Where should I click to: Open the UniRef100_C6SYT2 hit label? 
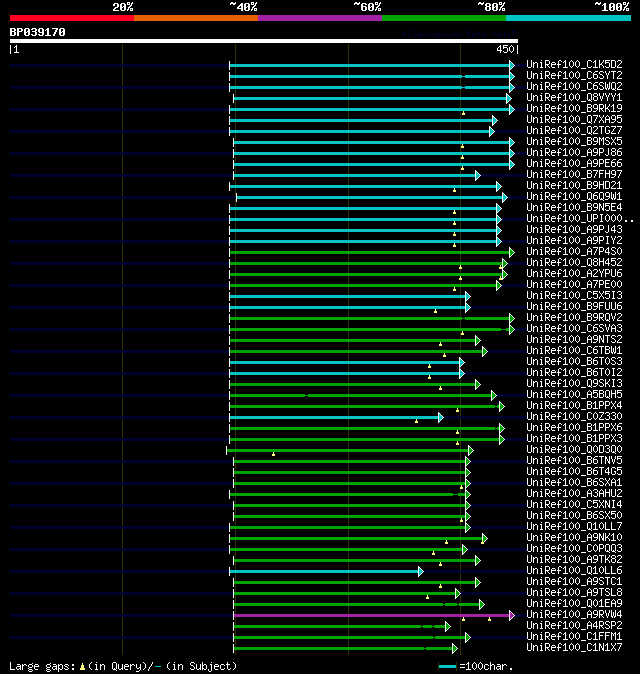(x=574, y=76)
